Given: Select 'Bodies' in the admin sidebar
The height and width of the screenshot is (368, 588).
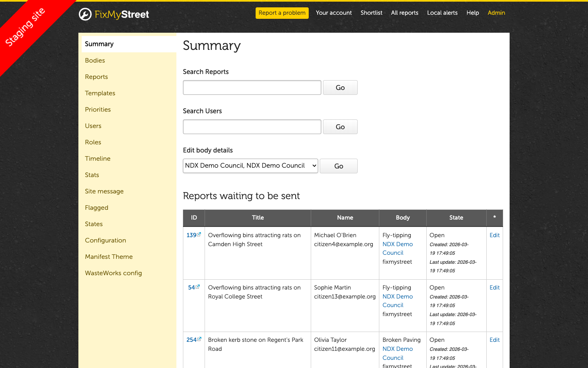Looking at the screenshot, I should [x=95, y=60].
